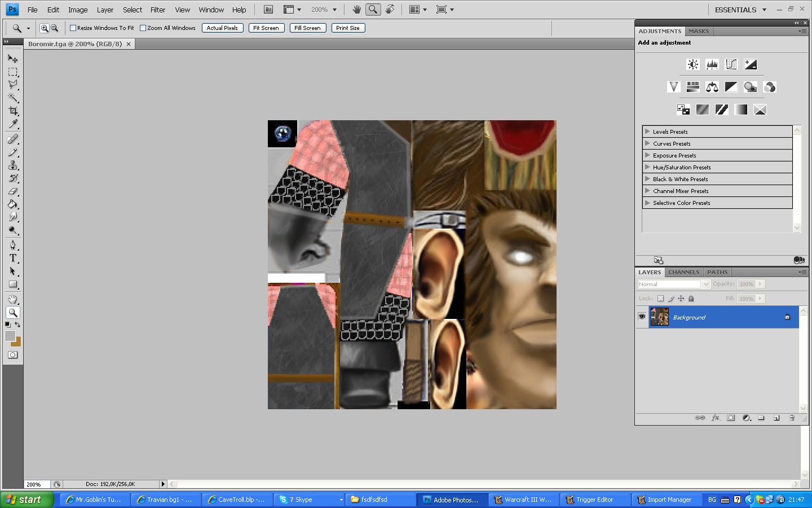Viewport: 812px width, 508px height.
Task: Select the Clone Stamp tool
Action: 13,165
